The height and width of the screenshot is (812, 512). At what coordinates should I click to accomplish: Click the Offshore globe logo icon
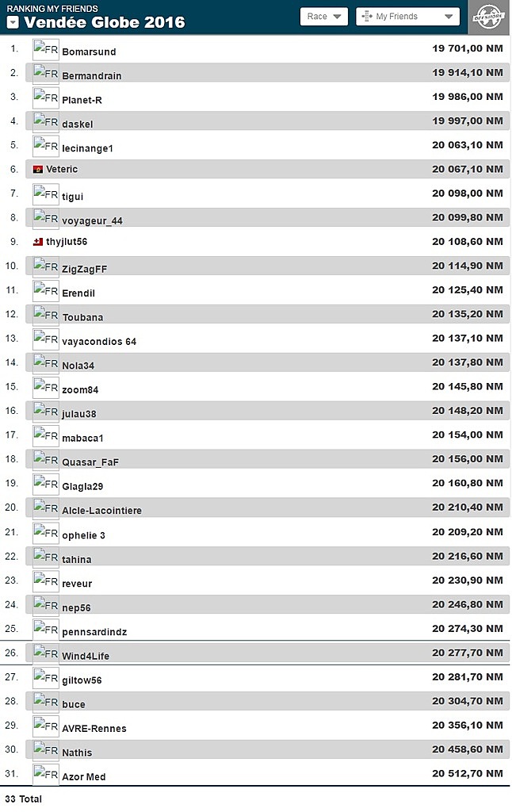click(x=487, y=17)
